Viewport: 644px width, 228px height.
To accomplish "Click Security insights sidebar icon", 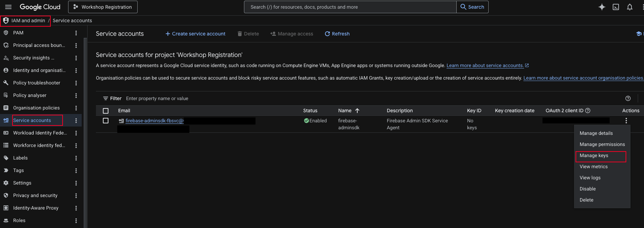I will pos(6,58).
